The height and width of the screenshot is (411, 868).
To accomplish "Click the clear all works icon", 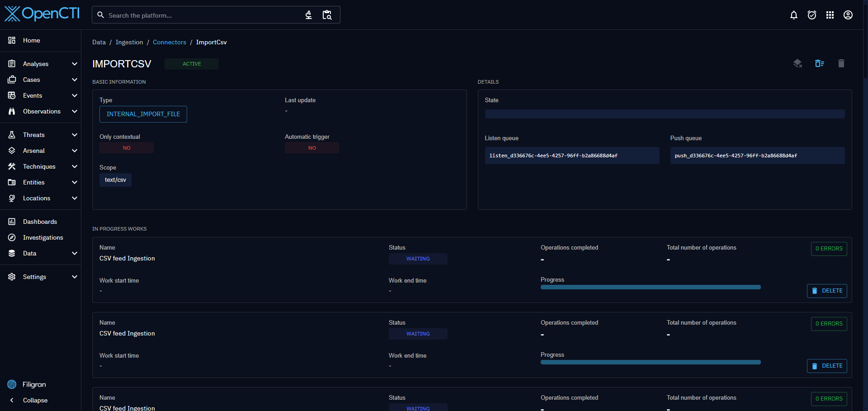I will click(x=819, y=63).
